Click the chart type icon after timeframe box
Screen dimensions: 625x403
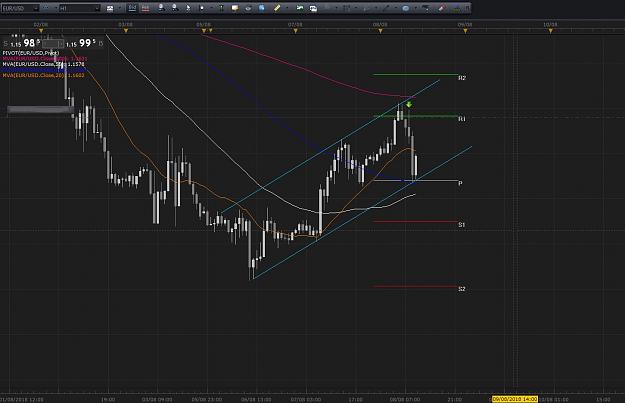[110, 8]
